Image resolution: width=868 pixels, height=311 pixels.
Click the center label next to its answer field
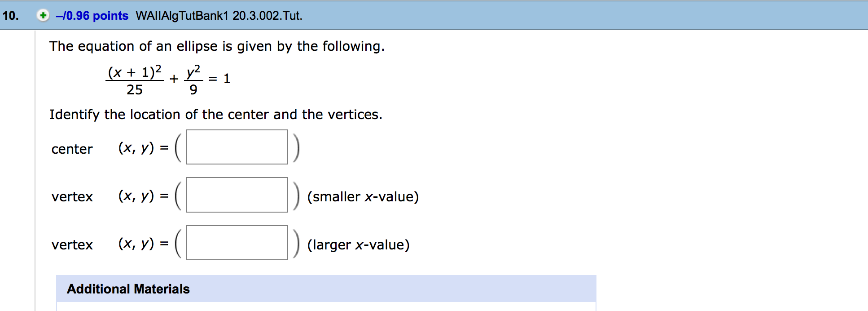click(71, 149)
